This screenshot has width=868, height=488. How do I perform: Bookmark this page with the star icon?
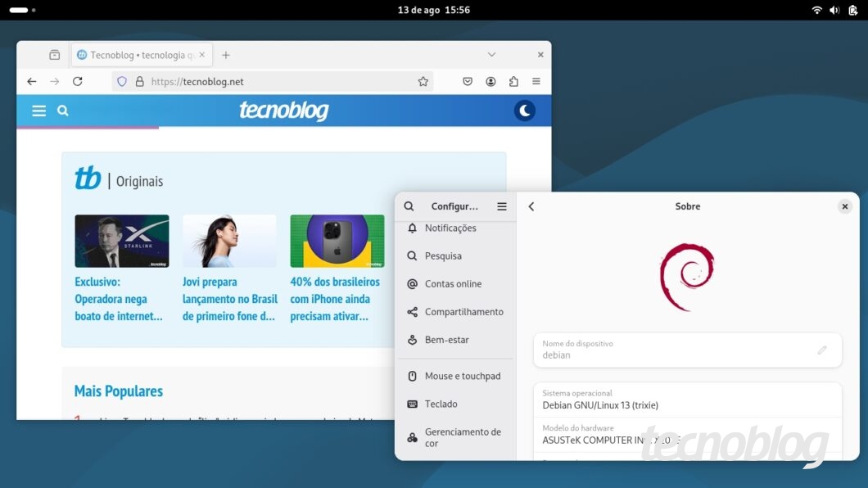[423, 81]
